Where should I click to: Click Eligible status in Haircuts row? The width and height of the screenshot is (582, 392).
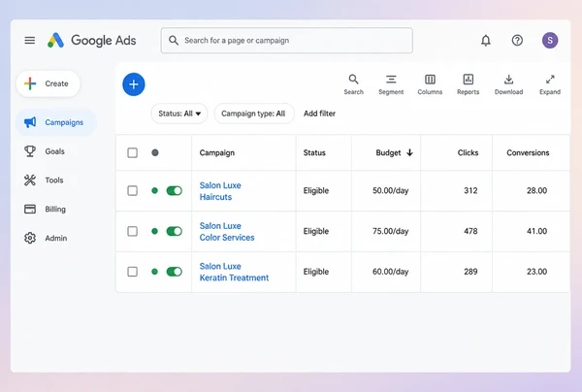[316, 190]
